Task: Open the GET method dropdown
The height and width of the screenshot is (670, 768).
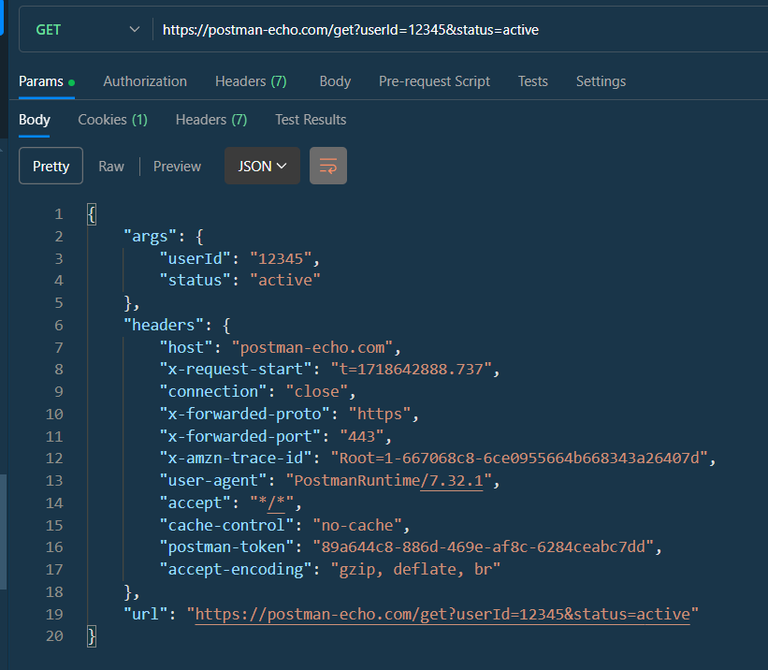Action: 87,30
